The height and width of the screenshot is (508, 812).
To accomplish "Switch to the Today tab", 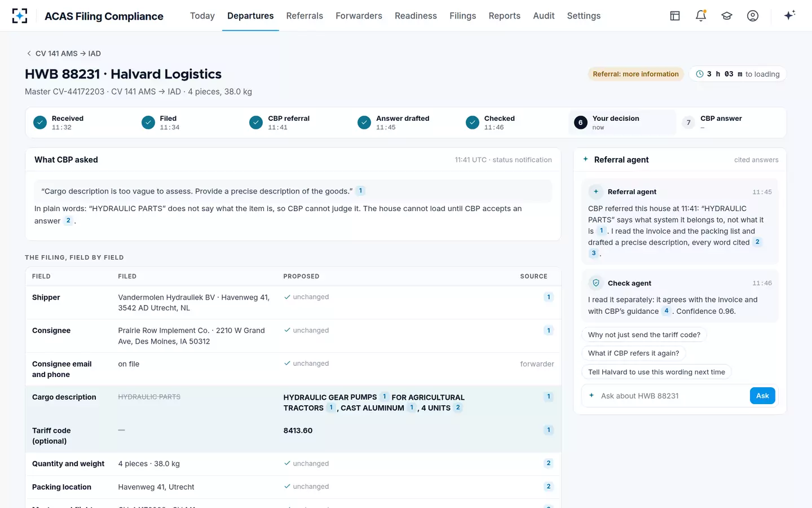I will [x=202, y=16].
